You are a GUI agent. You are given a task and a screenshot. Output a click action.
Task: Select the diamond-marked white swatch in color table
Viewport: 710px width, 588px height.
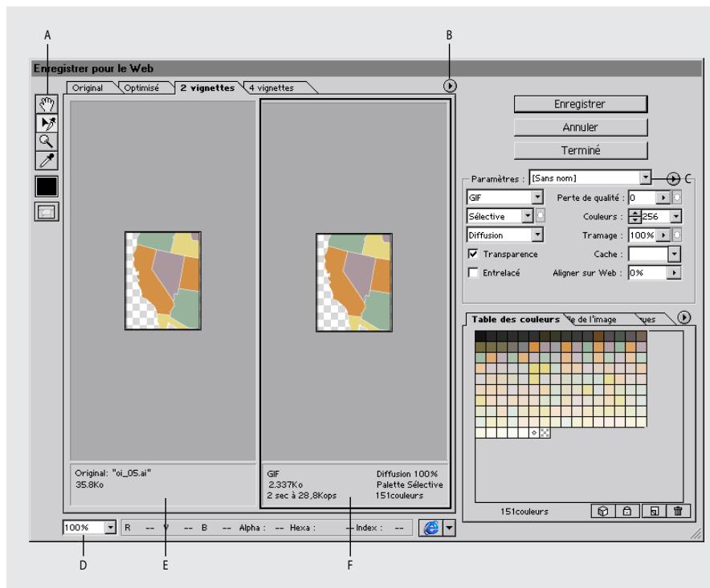(534, 433)
